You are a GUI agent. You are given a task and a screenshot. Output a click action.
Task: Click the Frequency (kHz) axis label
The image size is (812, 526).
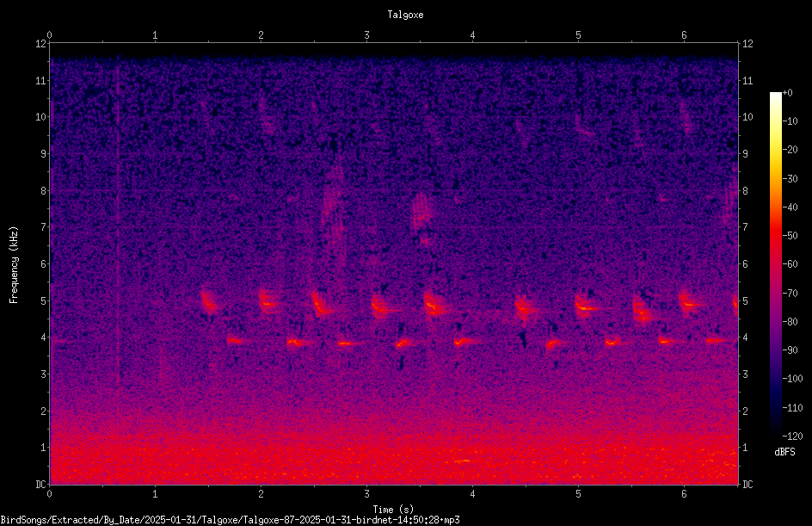14,265
